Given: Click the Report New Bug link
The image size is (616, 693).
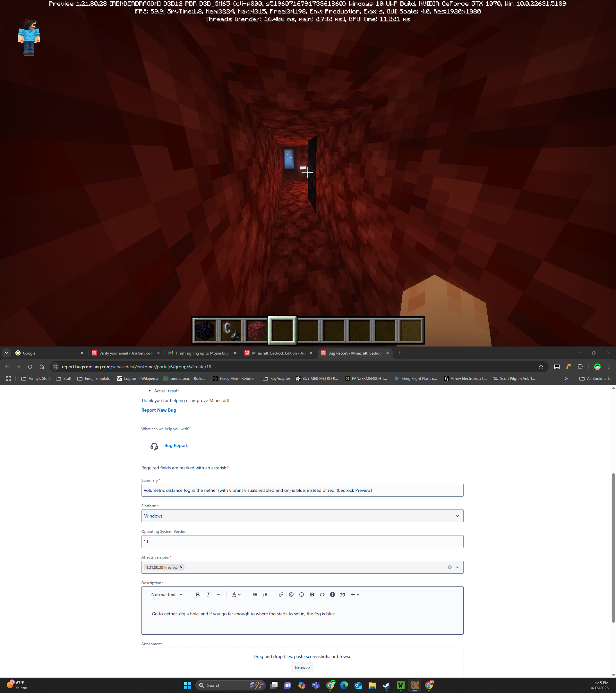Looking at the screenshot, I should coord(159,410).
